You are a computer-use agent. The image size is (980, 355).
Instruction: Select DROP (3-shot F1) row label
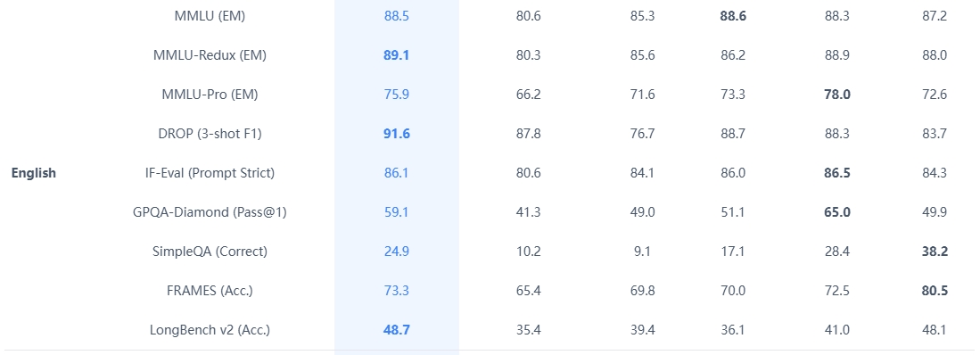tap(210, 134)
